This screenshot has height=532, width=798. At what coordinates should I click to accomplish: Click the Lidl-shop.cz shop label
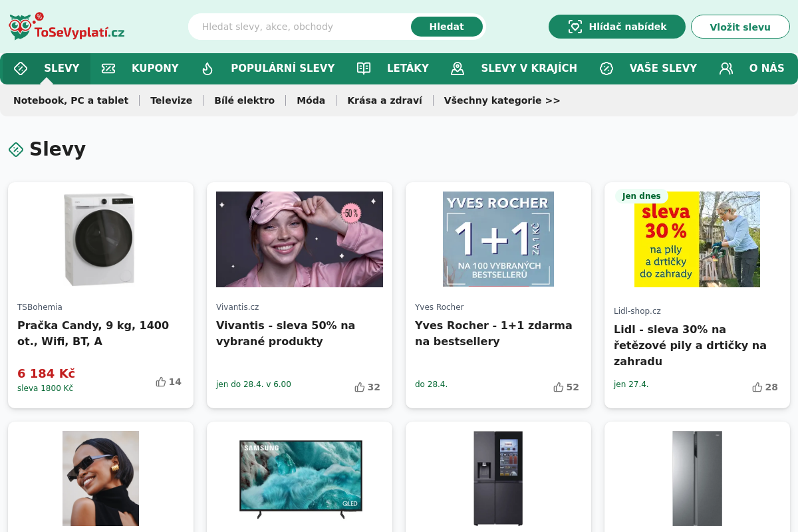pos(637,311)
